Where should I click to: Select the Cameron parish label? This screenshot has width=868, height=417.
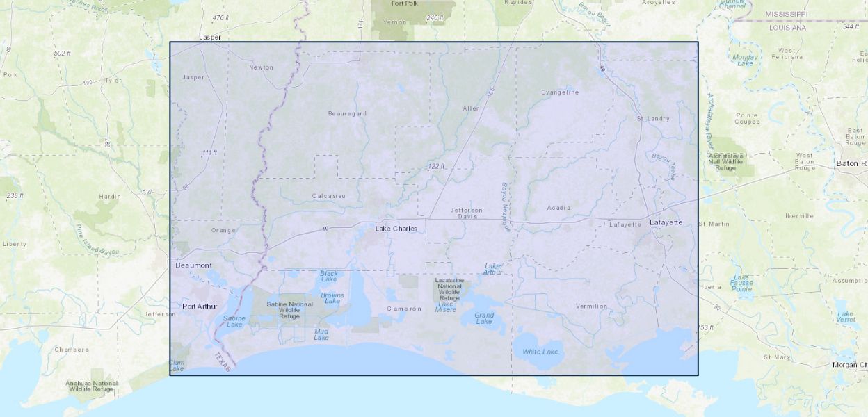pos(404,309)
